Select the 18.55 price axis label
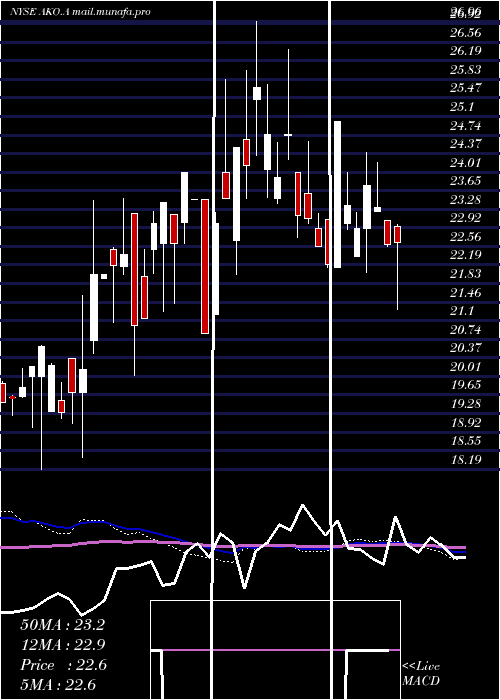This screenshot has height=700, width=500. pos(466,441)
